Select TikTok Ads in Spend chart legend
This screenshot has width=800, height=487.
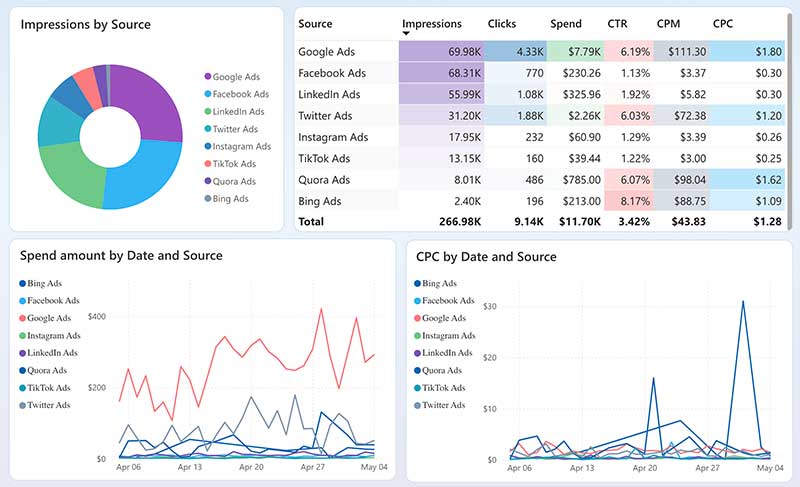click(x=45, y=388)
